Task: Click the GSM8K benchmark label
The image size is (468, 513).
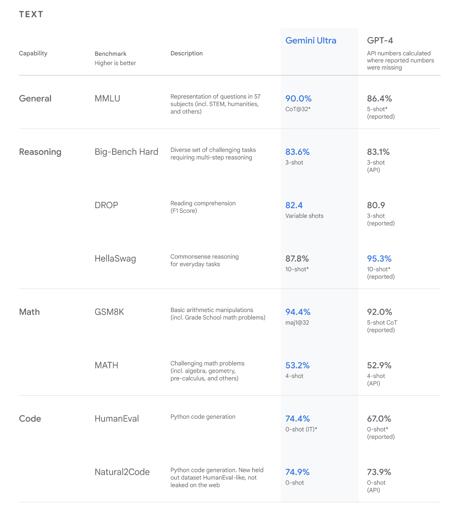Action: [109, 312]
